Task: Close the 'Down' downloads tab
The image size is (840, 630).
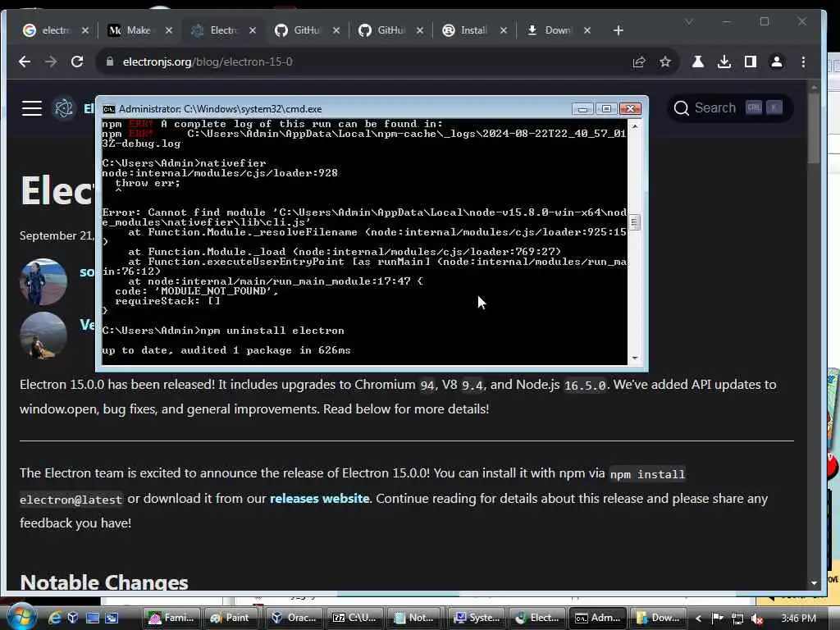Action: click(587, 30)
